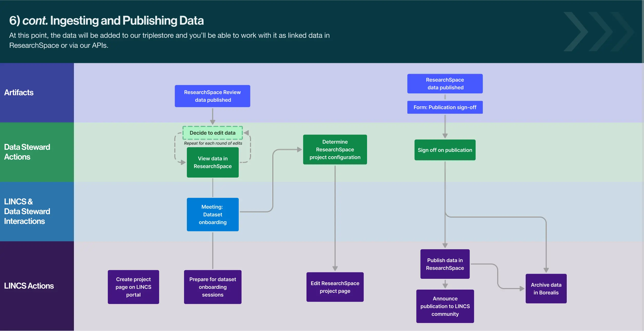This screenshot has width=644, height=331.
Task: Click the Sign off on publication node
Action: pos(445,150)
